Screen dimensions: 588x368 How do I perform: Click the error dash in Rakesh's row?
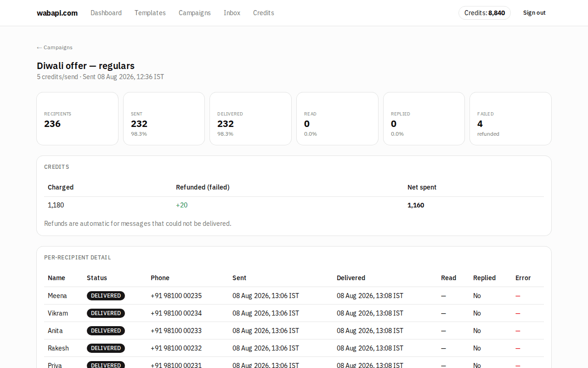pos(518,348)
